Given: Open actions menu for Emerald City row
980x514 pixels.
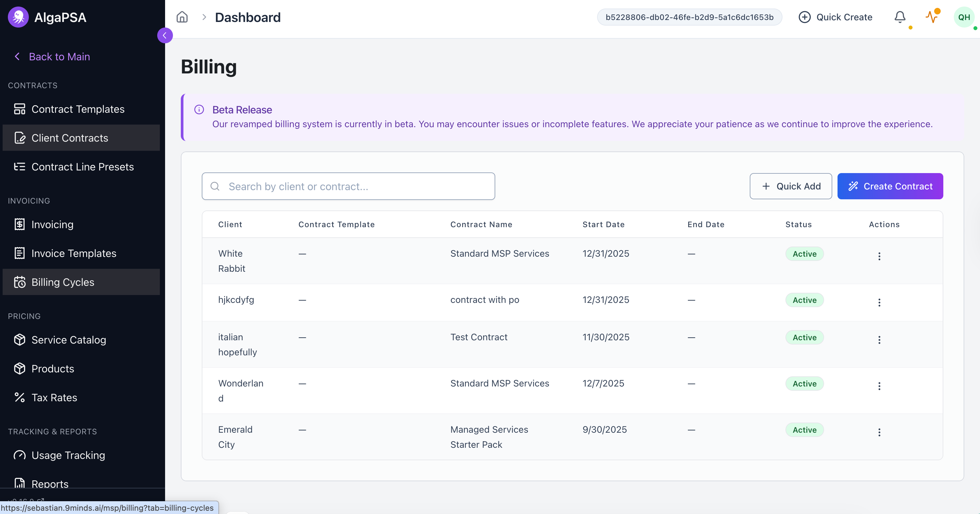Looking at the screenshot, I should [879, 432].
